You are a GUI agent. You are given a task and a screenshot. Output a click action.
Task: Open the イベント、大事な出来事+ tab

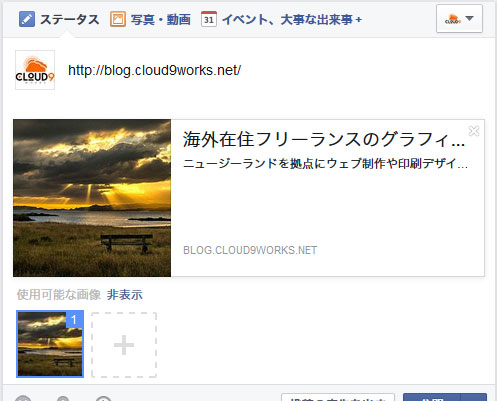[282, 19]
